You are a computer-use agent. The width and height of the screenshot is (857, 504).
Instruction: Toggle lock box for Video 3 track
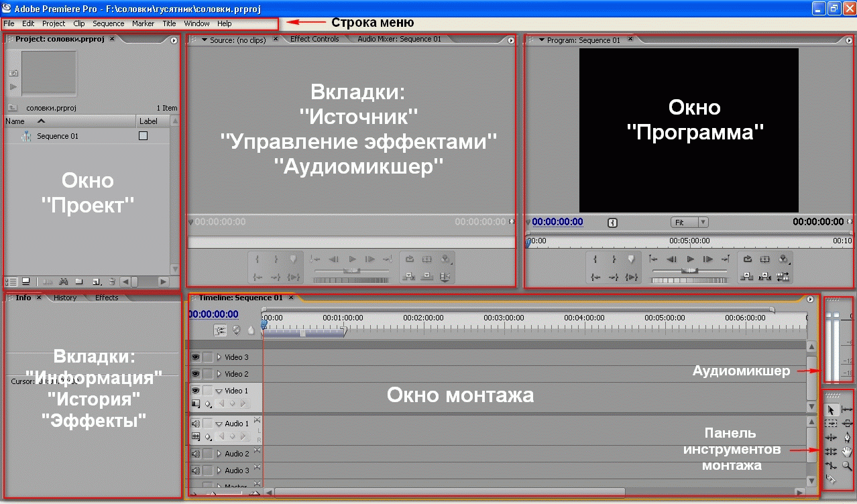(208, 357)
